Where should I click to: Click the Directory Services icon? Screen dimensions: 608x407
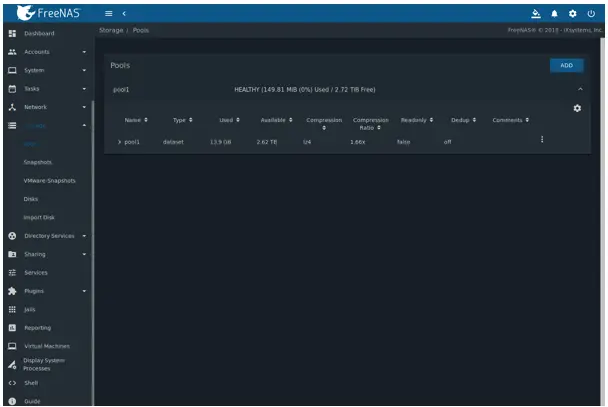pyautogui.click(x=12, y=236)
